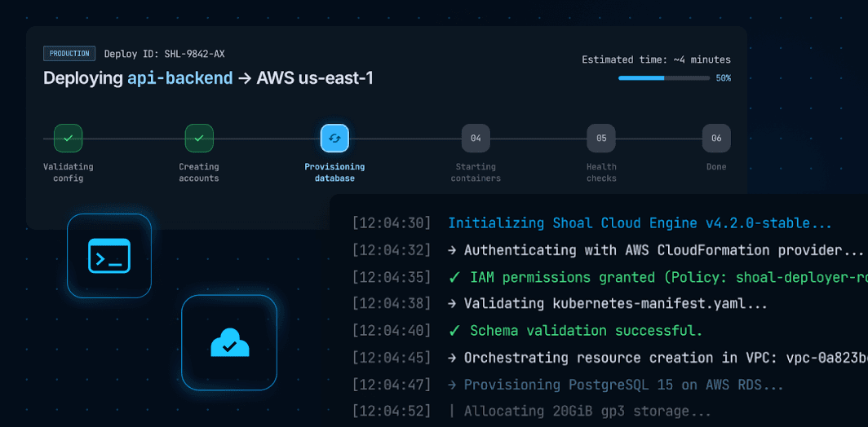868x427 pixels.
Task: Click log line Schema validation successful
Action: point(575,331)
